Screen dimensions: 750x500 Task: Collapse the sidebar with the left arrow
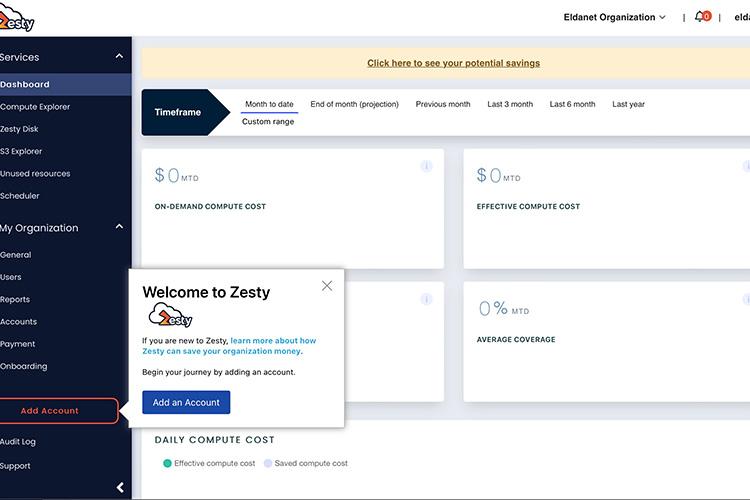pos(120,487)
